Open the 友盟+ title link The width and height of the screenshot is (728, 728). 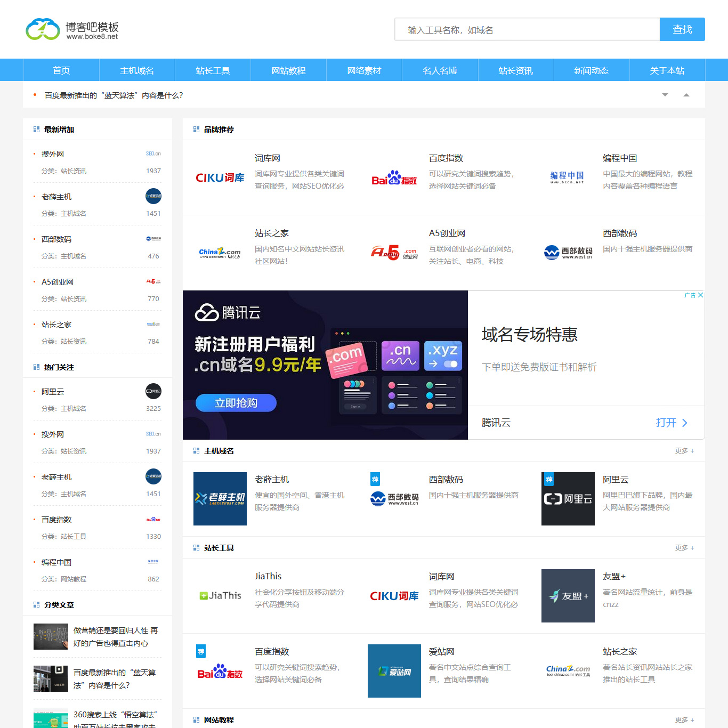(x=614, y=577)
